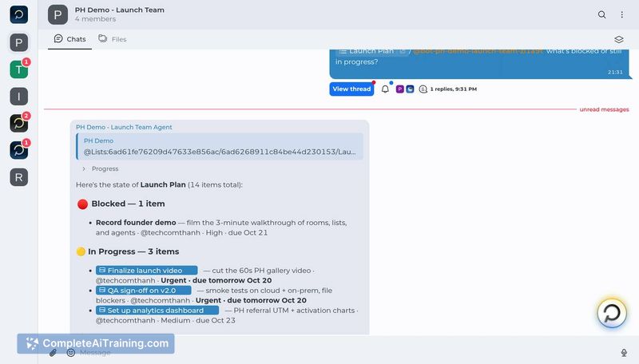
Task: Click the purple P participant avatar
Action: (x=400, y=89)
